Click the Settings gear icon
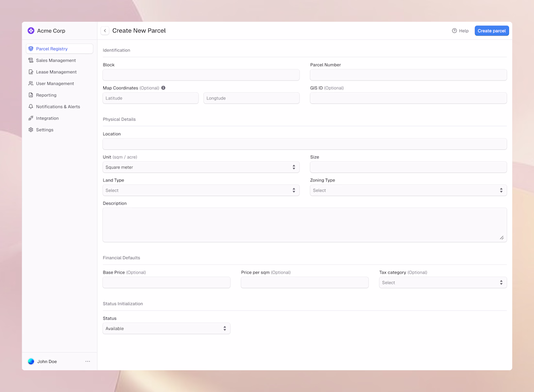The width and height of the screenshot is (534, 392). pyautogui.click(x=31, y=130)
